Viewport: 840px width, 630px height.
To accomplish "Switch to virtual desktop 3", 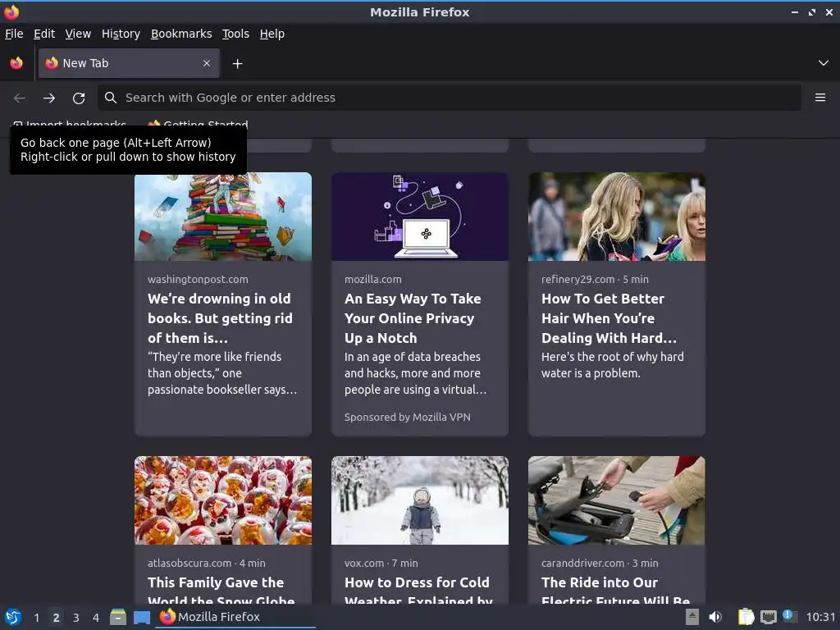I will click(76, 618).
